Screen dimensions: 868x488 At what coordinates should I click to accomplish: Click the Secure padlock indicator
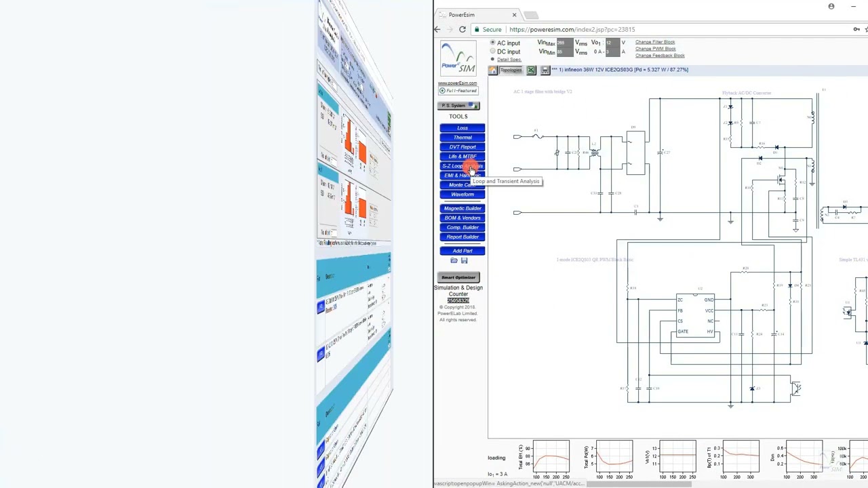click(488, 29)
